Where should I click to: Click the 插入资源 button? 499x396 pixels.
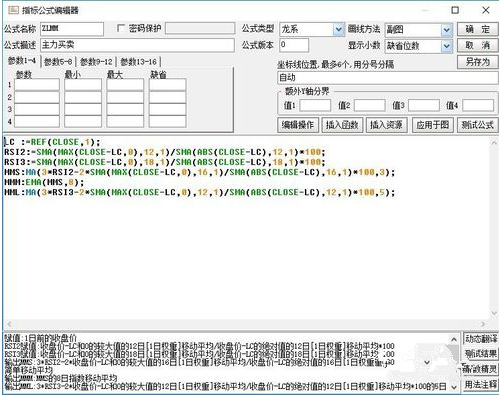pos(387,125)
